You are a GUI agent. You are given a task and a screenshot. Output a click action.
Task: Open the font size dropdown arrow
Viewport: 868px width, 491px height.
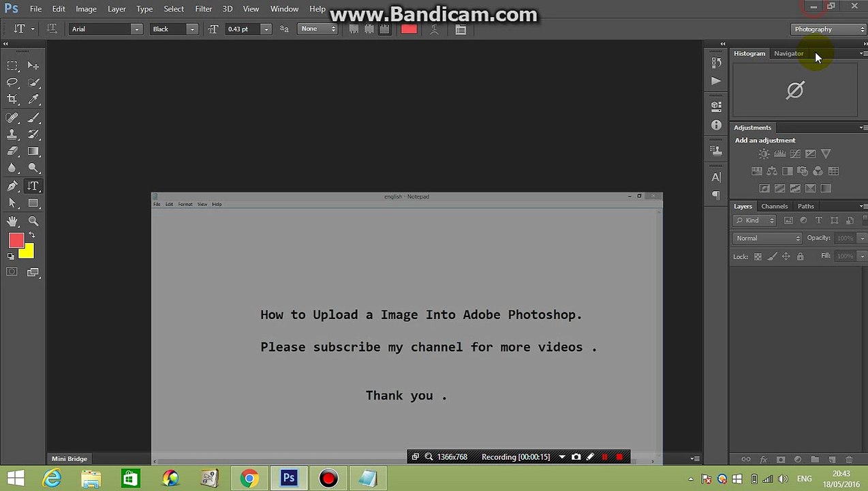click(266, 29)
